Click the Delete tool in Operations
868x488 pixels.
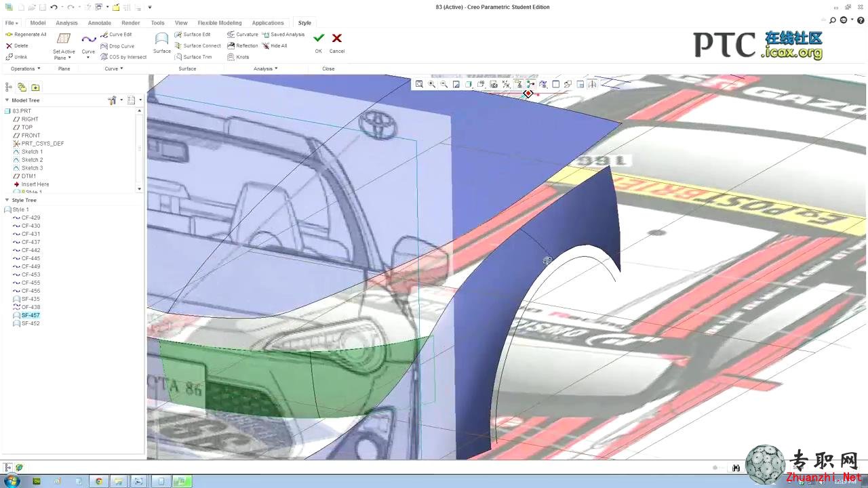tap(17, 46)
